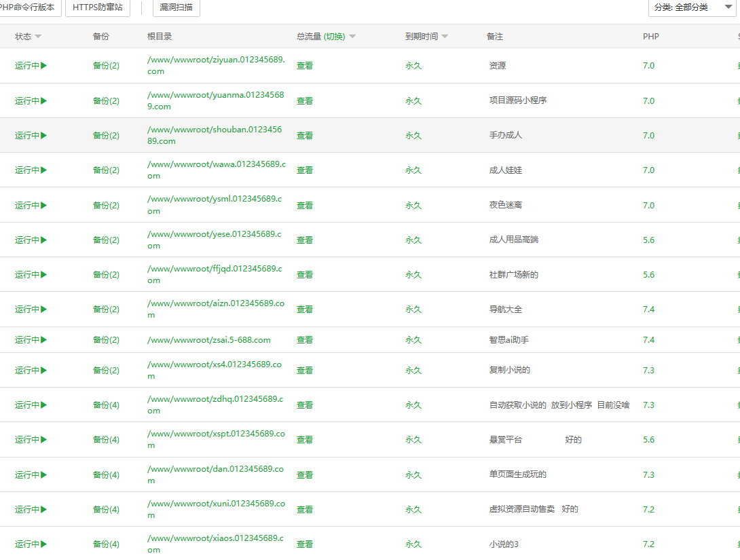Open the 到期时间 sort dropdown
740x560 pixels.
click(x=445, y=36)
